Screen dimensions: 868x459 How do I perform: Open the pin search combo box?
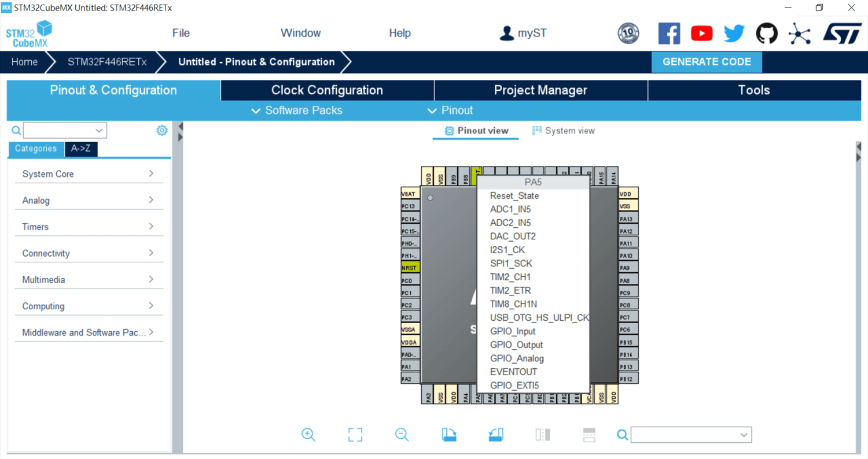pyautogui.click(x=691, y=435)
